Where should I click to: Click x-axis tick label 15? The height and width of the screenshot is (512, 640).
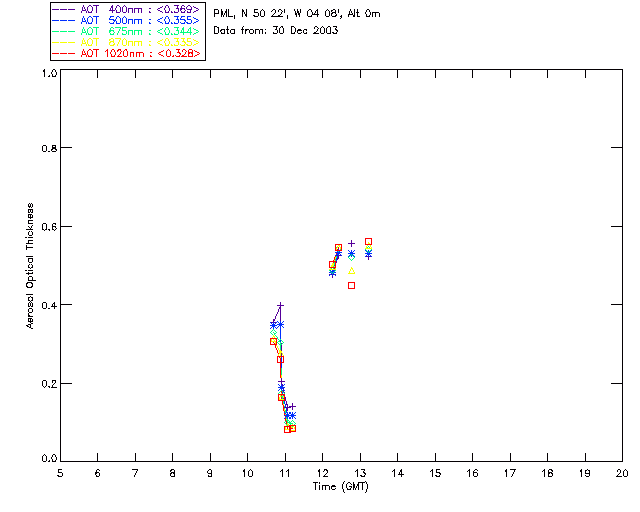pos(435,474)
